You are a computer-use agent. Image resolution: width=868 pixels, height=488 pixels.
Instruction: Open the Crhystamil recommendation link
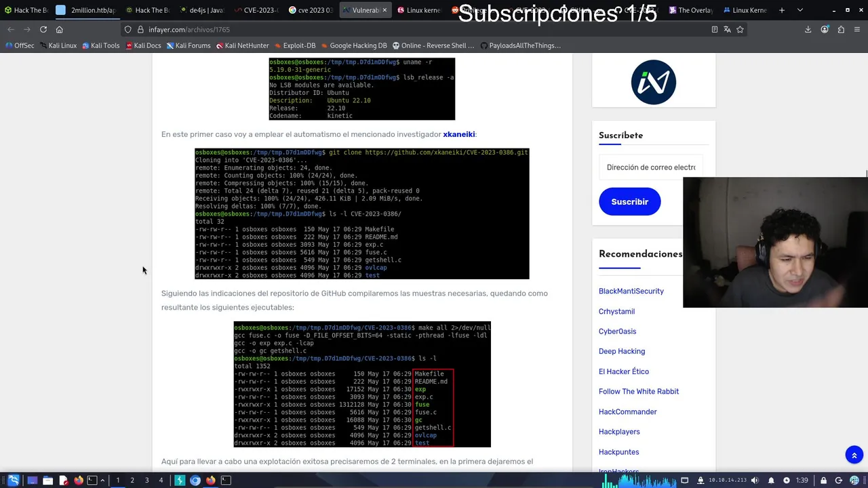[616, 312]
